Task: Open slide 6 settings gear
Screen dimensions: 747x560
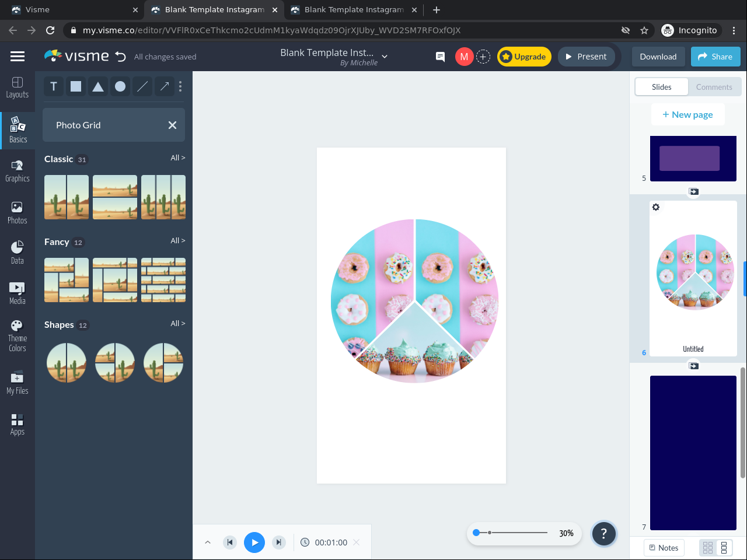Action: [656, 207]
